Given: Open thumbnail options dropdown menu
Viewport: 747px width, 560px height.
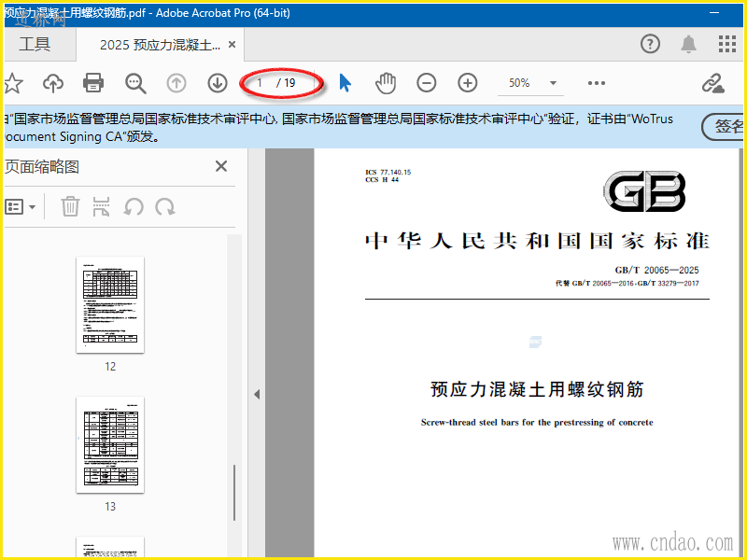Looking at the screenshot, I should coord(20,206).
